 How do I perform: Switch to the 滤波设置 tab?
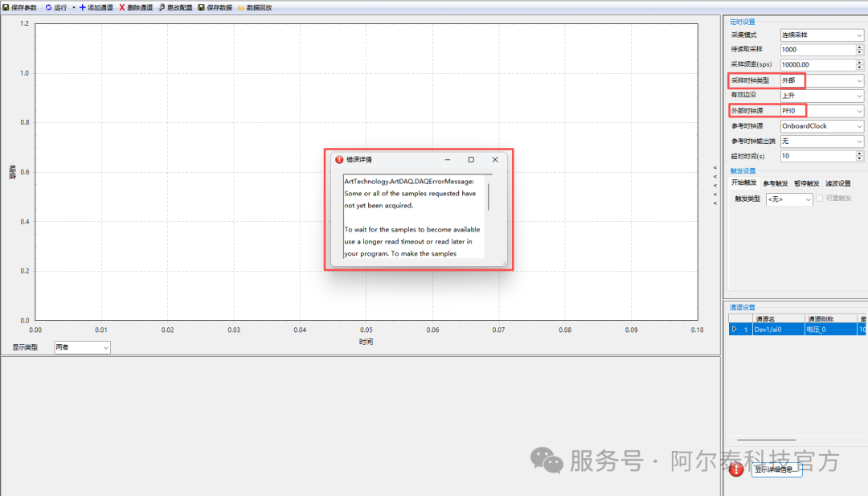pos(838,183)
